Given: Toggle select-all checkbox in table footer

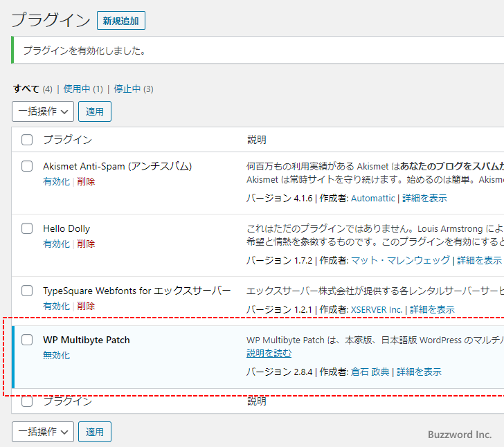Looking at the screenshot, I should tap(27, 401).
